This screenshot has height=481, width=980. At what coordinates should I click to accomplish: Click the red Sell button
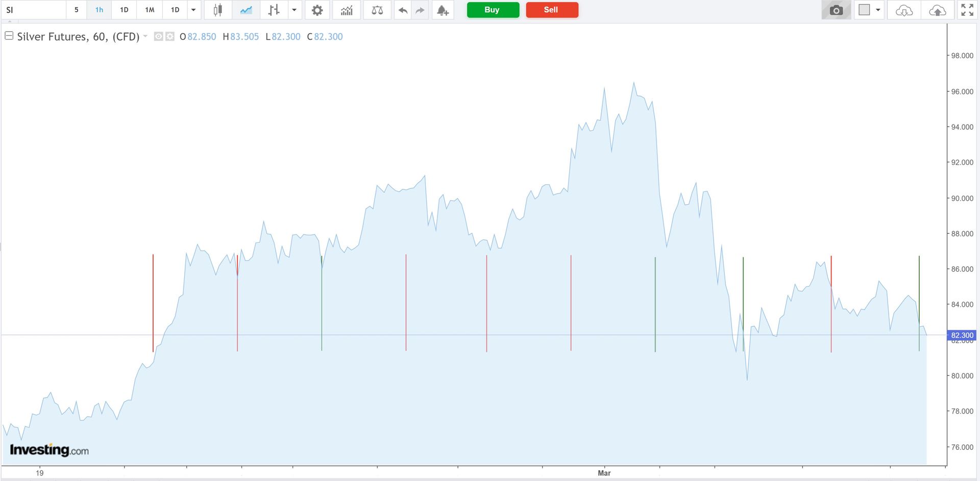pos(552,10)
